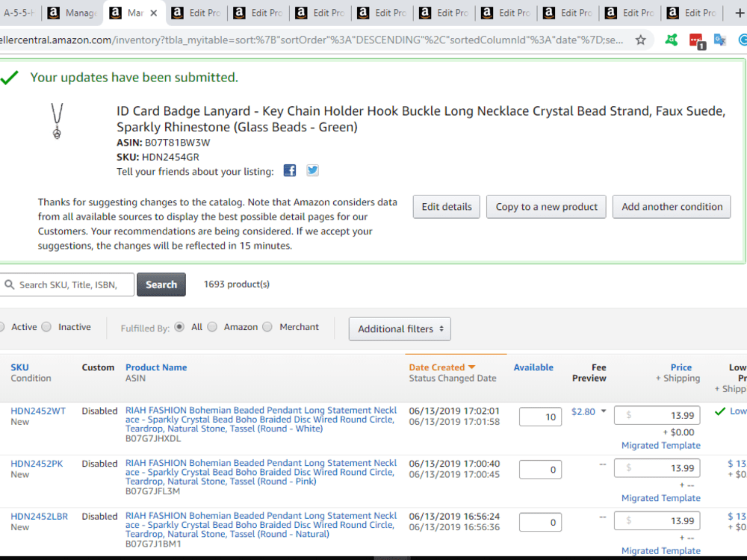Open the Round - Natural necklace product link
Image resolution: width=747 pixels, height=560 pixels.
pyautogui.click(x=261, y=525)
